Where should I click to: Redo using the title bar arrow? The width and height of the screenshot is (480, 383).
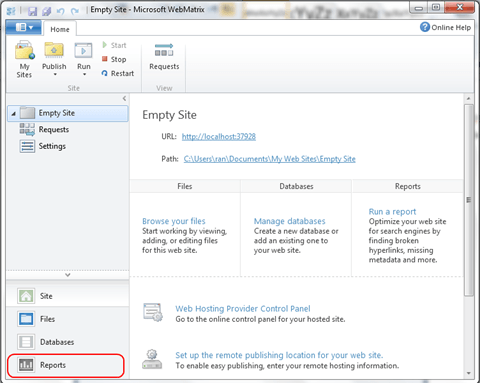click(75, 11)
